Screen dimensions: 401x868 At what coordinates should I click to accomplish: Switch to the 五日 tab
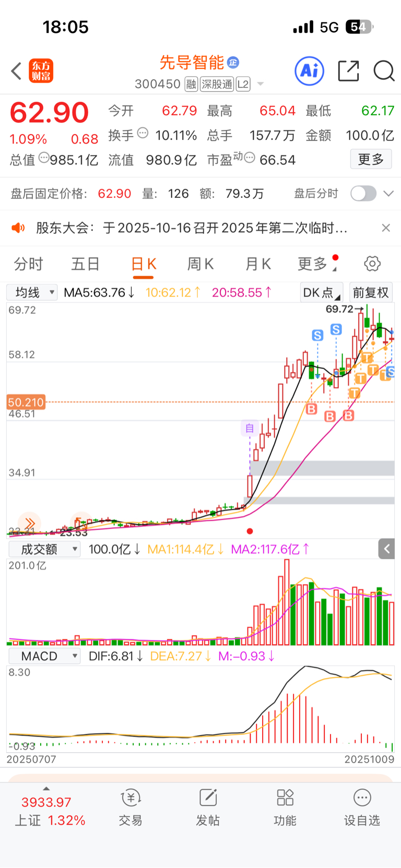coord(86,264)
